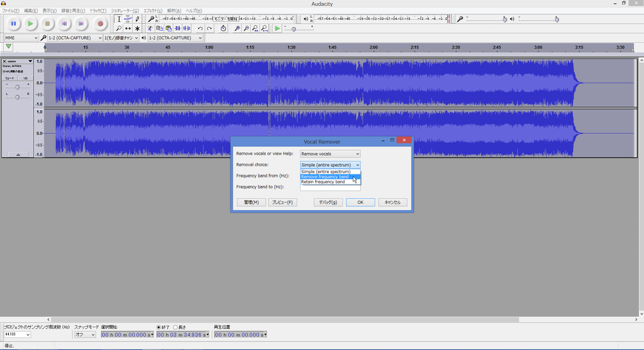Viewport: 644px width, 350px height.
Task: Click the キャンセル cancel button
Action: tap(392, 202)
